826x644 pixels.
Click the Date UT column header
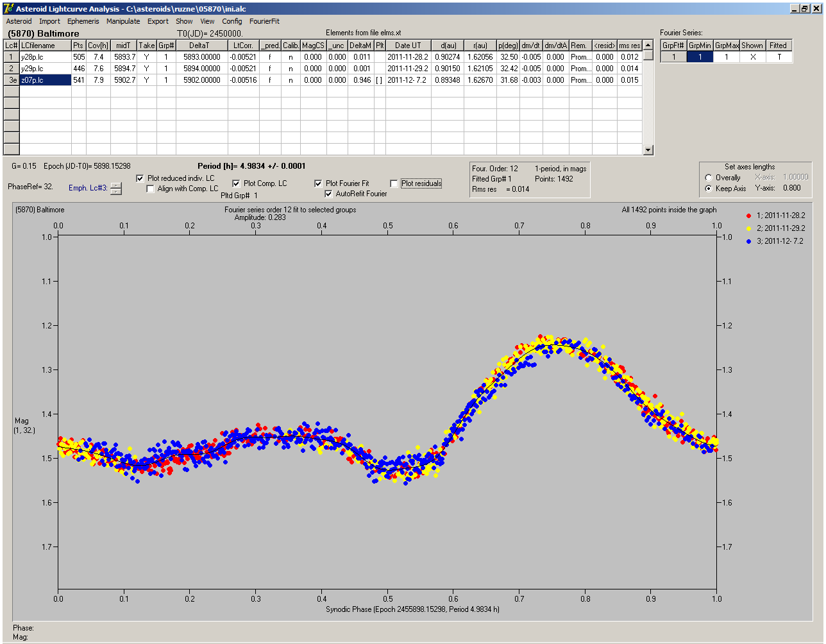(x=409, y=46)
